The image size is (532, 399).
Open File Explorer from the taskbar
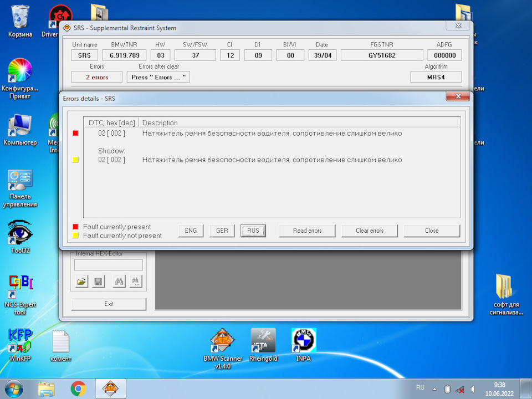(x=46, y=389)
